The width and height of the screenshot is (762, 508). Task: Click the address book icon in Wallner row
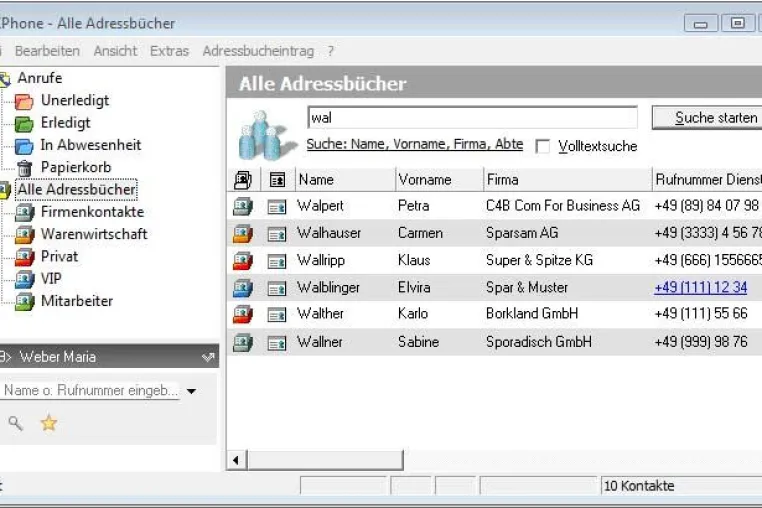tap(243, 343)
